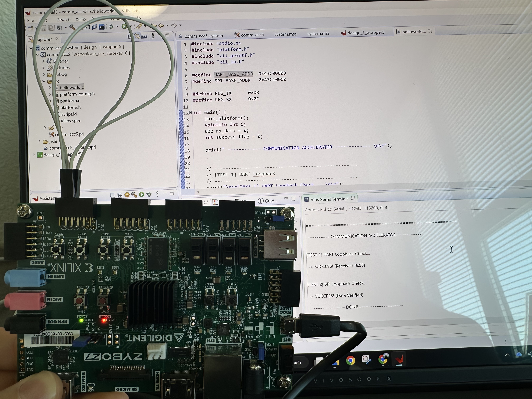Collapse the main() function fold marker

pos(191,113)
